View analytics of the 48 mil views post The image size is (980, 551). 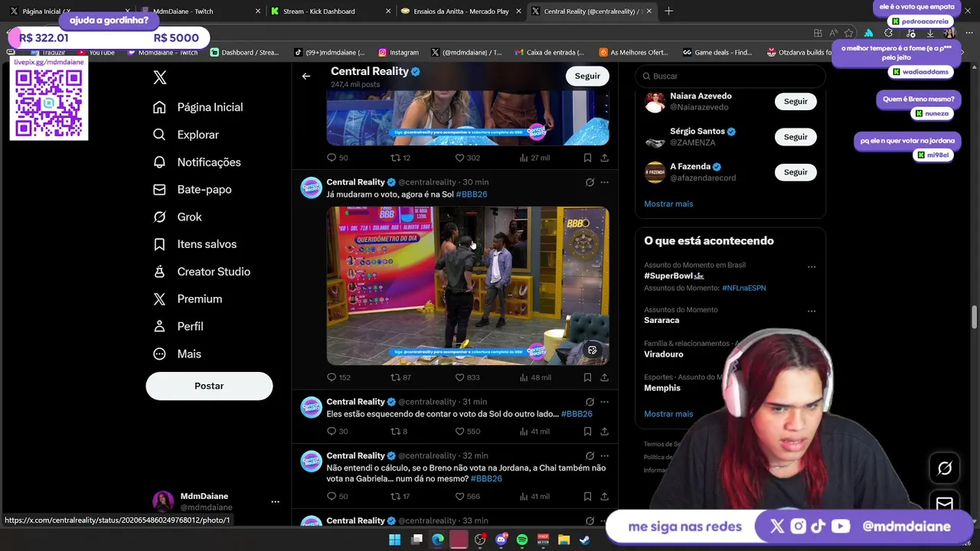tap(534, 377)
